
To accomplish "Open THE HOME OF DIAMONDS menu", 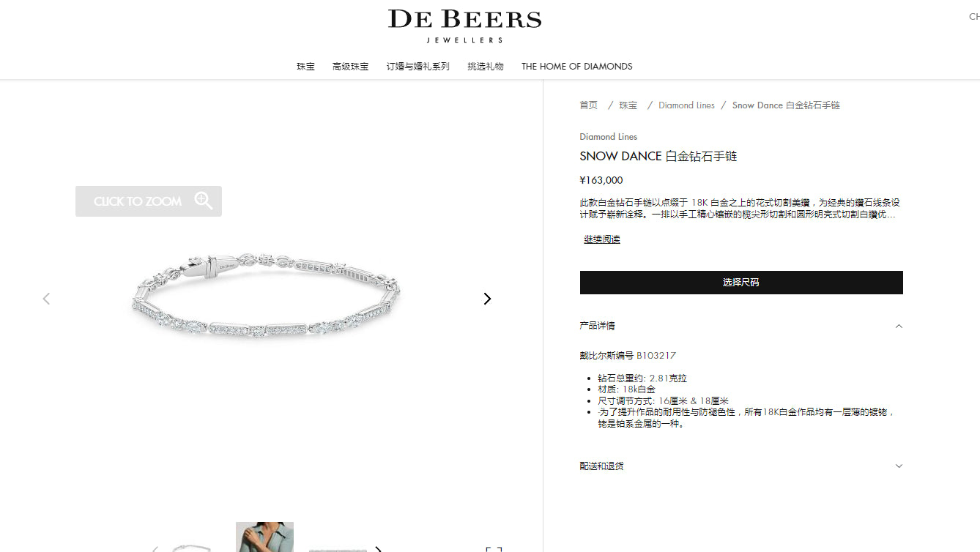I will coord(576,67).
